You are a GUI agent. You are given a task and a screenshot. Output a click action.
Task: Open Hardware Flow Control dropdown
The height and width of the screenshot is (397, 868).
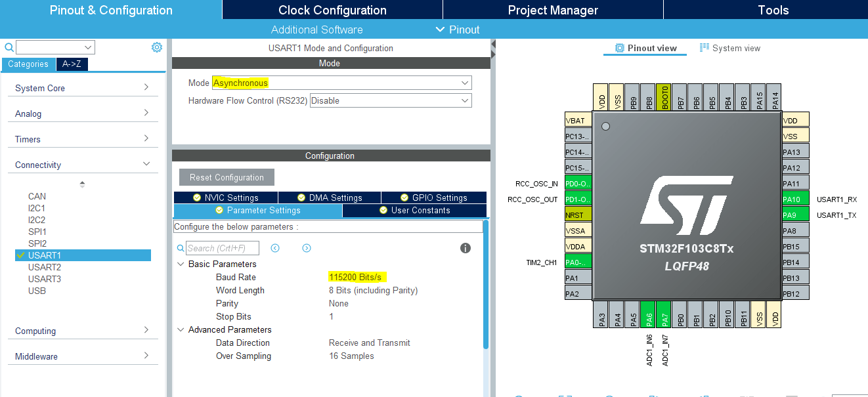click(x=391, y=100)
